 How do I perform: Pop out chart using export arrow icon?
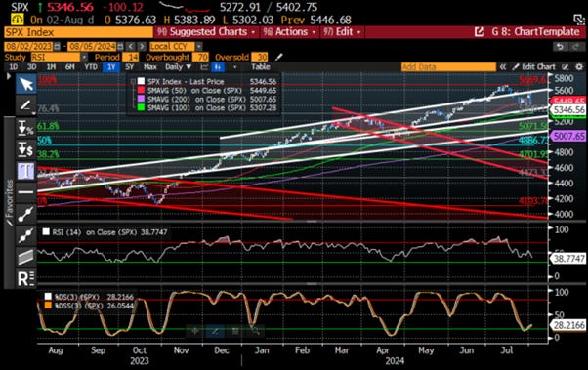(x=480, y=32)
